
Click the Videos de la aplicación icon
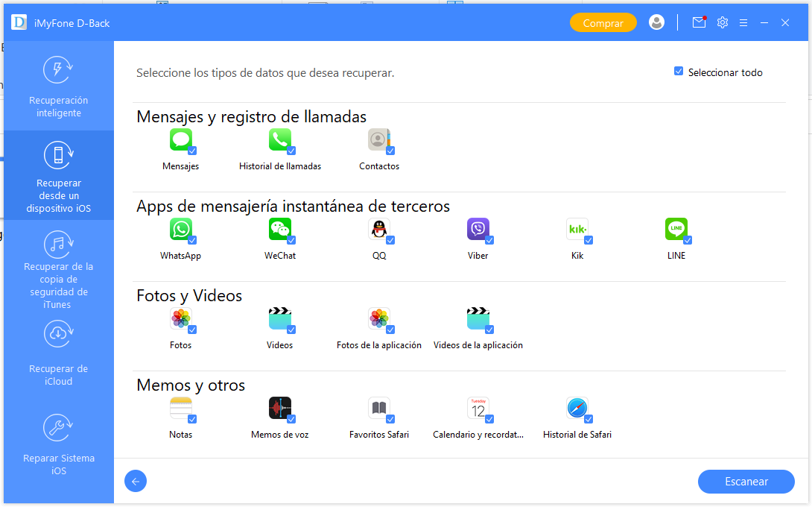click(478, 318)
